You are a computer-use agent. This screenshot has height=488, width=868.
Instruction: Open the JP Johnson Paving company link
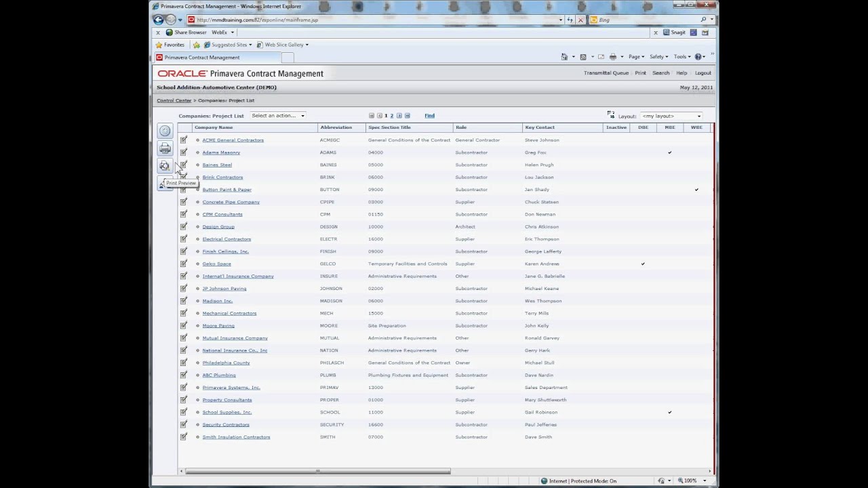pyautogui.click(x=224, y=289)
